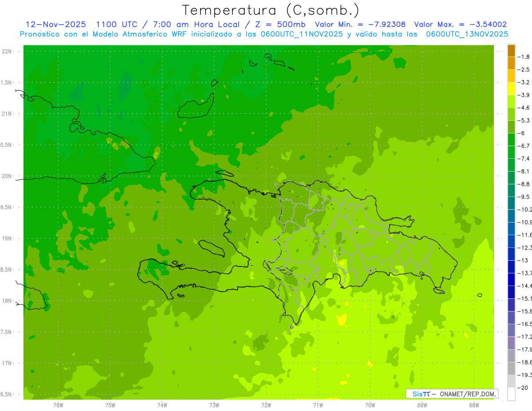The image size is (532, 411).
Task: Click the '-13' colorbar label
Action: (523, 260)
